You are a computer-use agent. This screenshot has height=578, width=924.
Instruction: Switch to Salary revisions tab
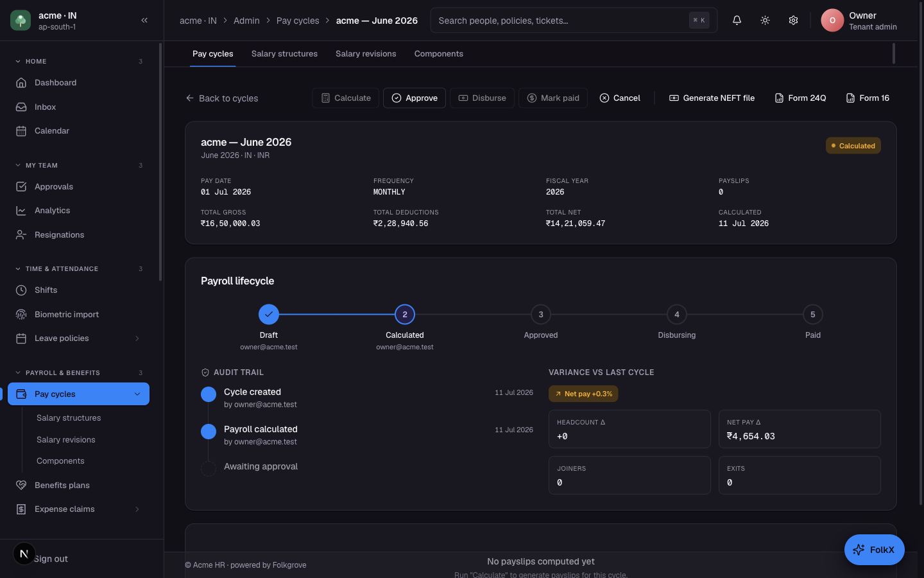point(366,54)
